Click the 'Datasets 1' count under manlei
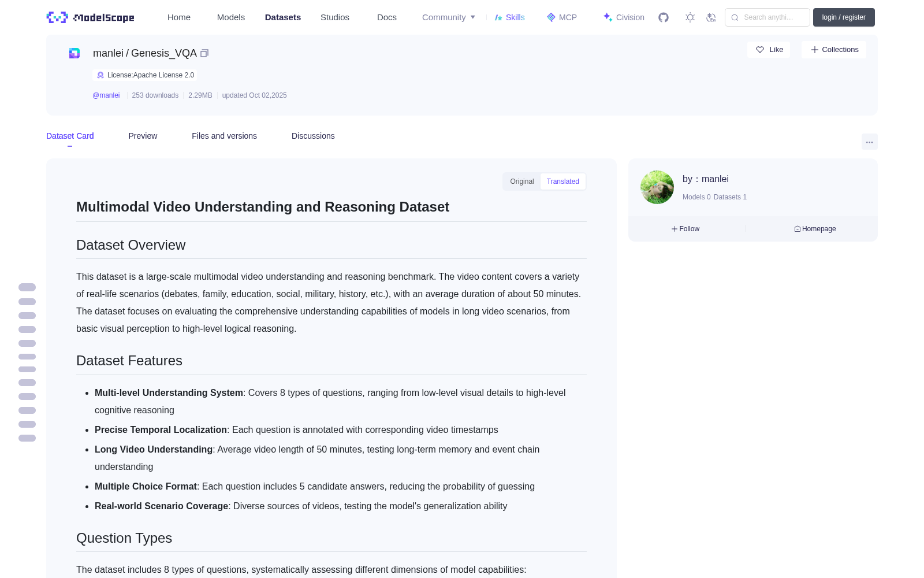The image size is (924, 578). click(730, 197)
